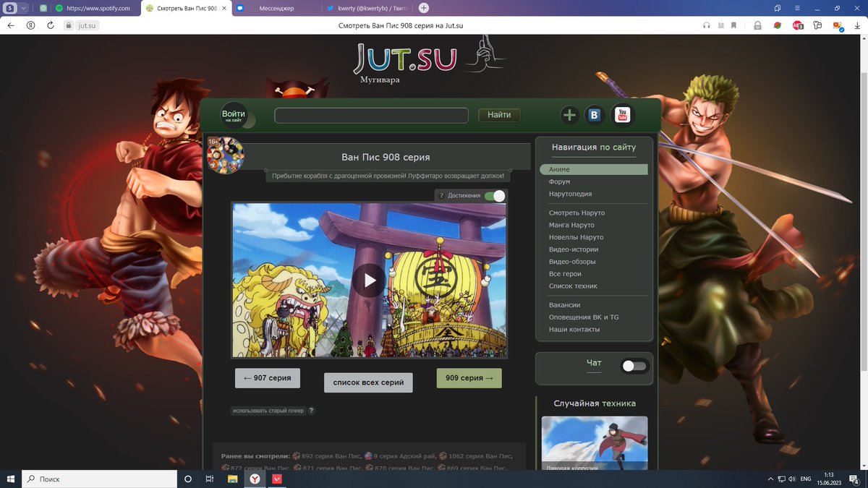The height and width of the screenshot is (488, 868).
Task: Click the green plus icon in site header
Action: (x=569, y=115)
